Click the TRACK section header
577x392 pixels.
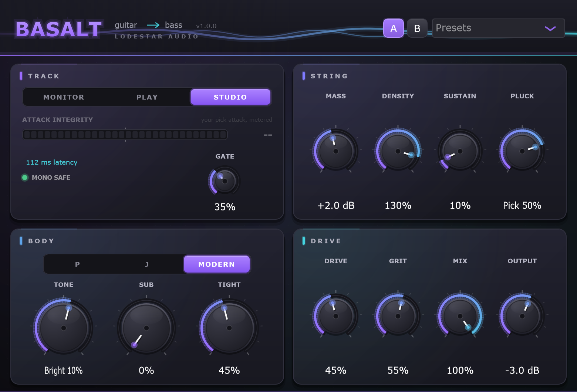[44, 76]
